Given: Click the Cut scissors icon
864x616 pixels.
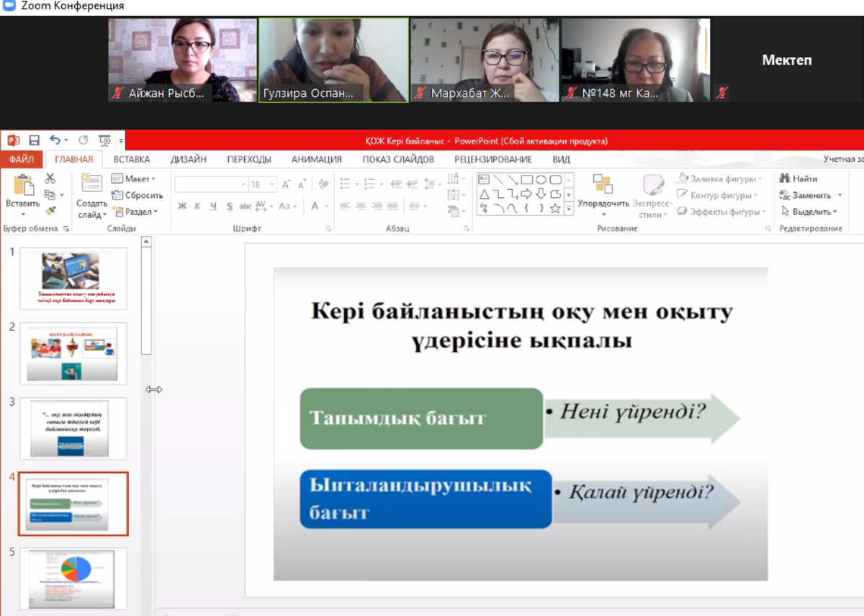Looking at the screenshot, I should pos(50,178).
